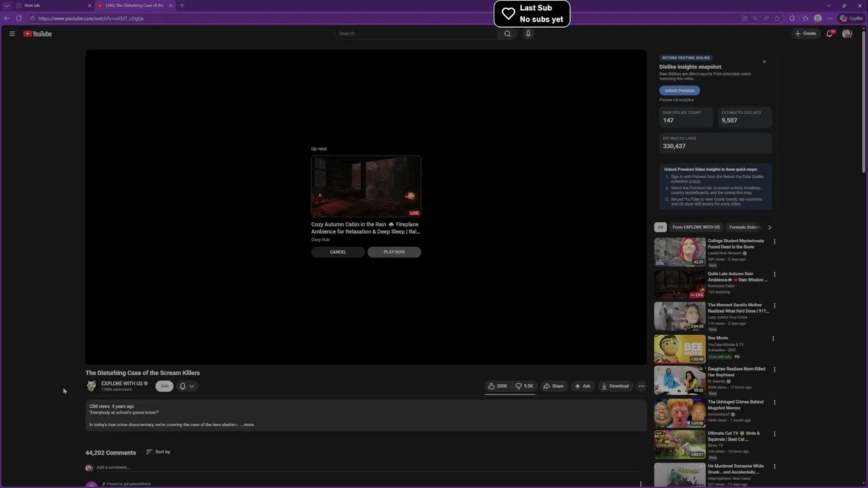Focus the YouTube search box
Image resolution: width=868 pixels, height=488 pixels.
click(x=416, y=33)
